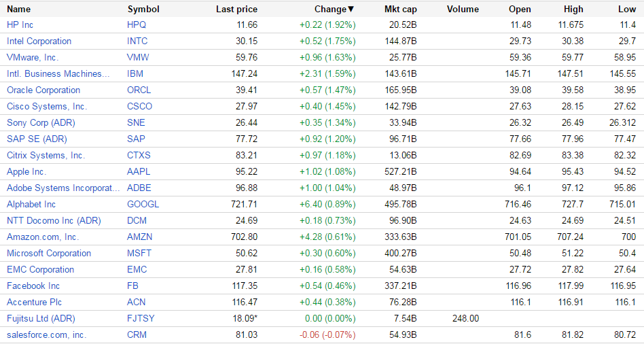Sort by the Last price column header
Image resolution: width=644 pixels, height=344 pixels.
(236, 10)
